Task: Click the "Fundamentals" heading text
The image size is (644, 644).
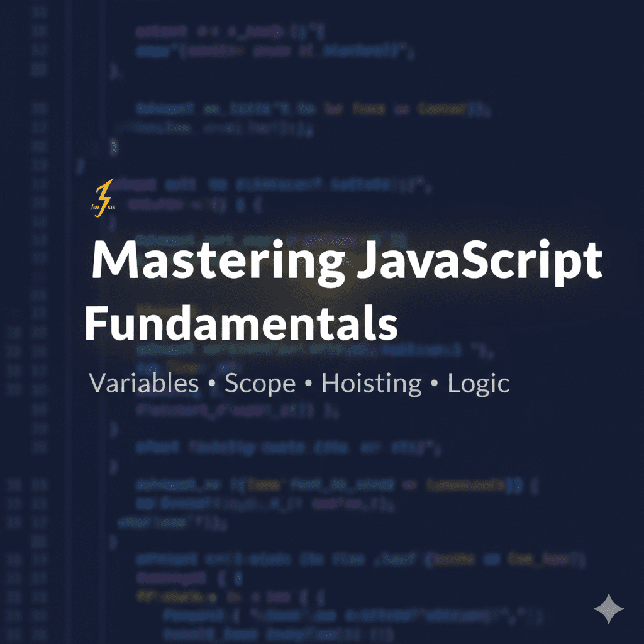Action: click(x=241, y=322)
